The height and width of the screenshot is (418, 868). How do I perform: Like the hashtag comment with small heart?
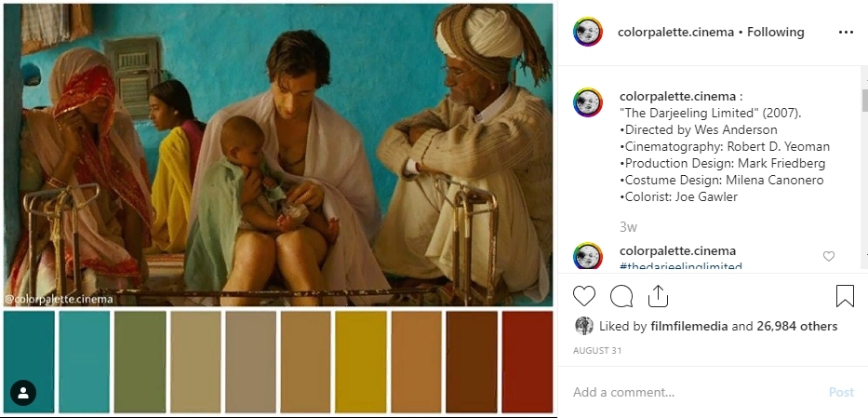[x=829, y=256]
